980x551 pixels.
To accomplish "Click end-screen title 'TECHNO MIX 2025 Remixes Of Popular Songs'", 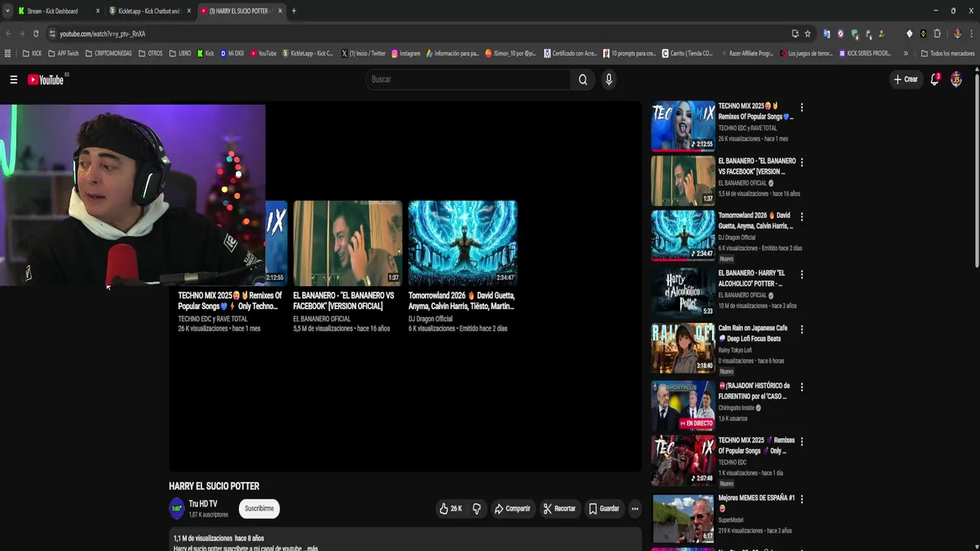I will click(x=230, y=301).
